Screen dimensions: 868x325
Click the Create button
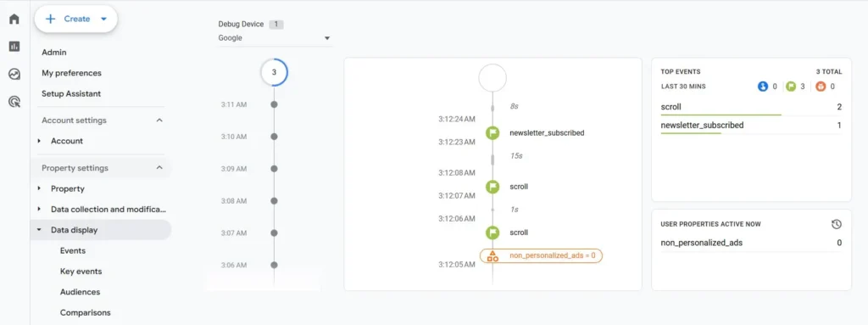pyautogui.click(x=75, y=19)
